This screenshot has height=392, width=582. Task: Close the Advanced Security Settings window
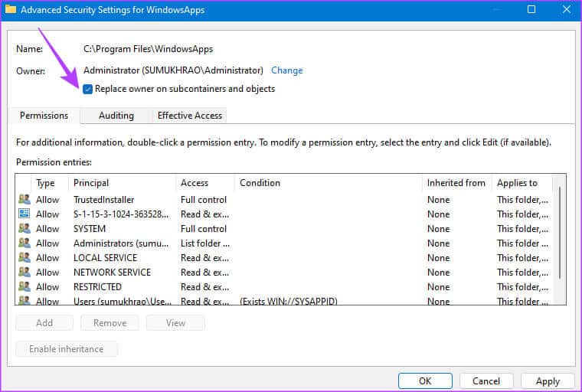567,9
